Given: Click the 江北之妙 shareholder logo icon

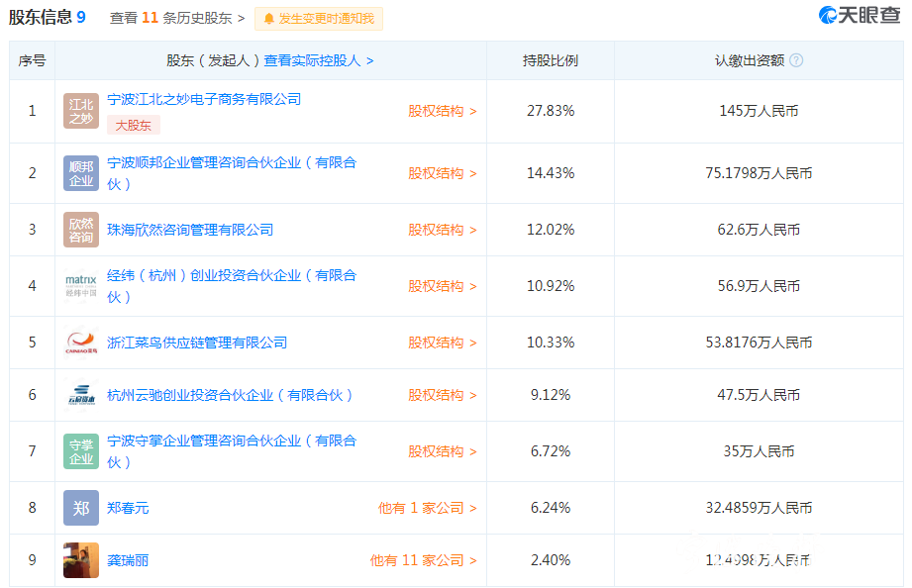Looking at the screenshot, I should [81, 111].
